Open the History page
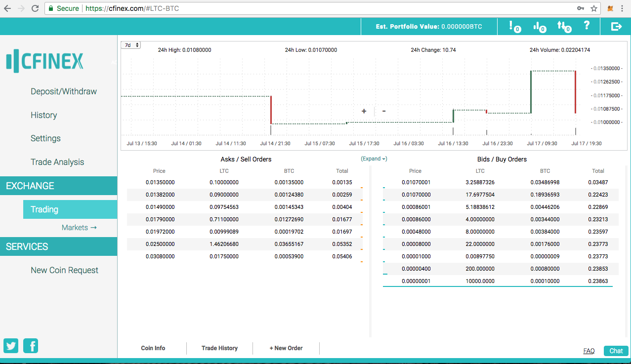This screenshot has height=364, width=631. [44, 115]
